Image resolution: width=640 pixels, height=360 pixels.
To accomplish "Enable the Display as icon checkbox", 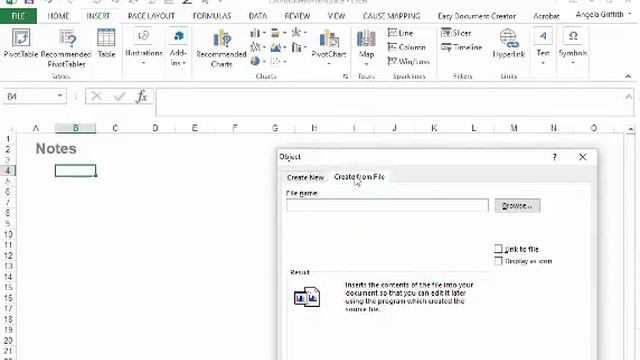I will (498, 261).
